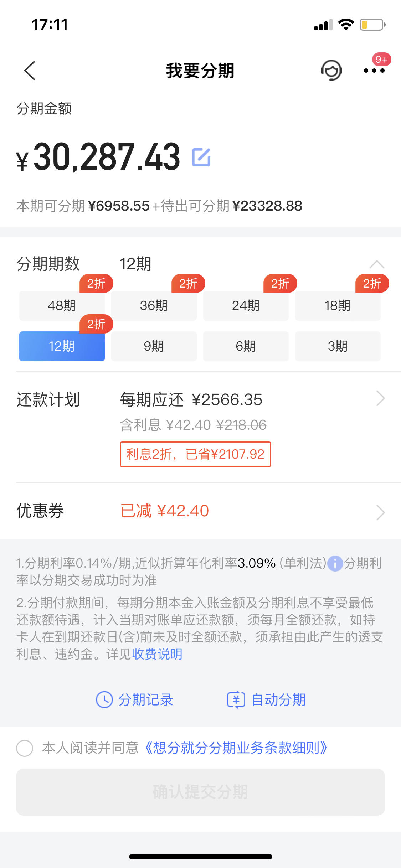Open the 收费说明 link
Viewport: 401px width, 868px height.
click(157, 654)
